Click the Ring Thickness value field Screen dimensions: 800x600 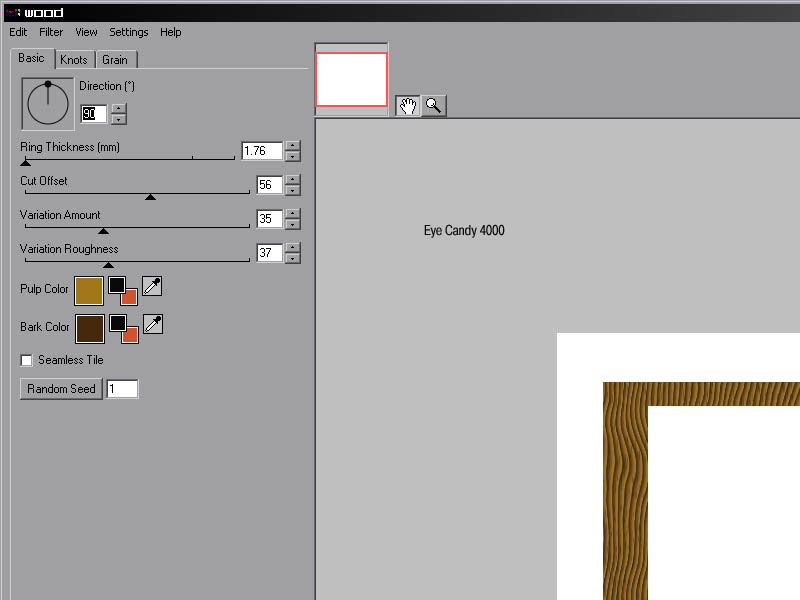click(x=262, y=151)
